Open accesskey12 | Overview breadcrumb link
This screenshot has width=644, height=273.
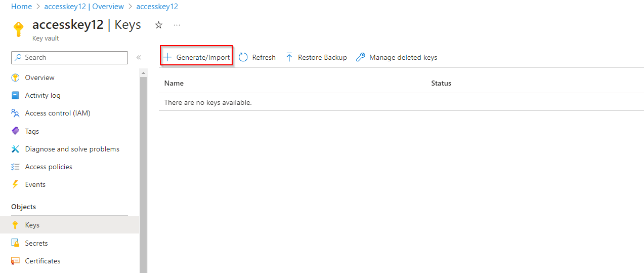84,7
